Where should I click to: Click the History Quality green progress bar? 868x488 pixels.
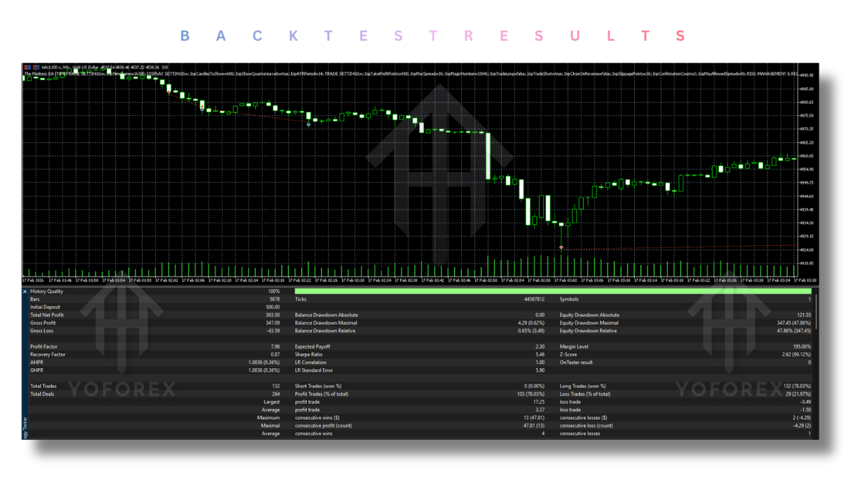click(553, 291)
